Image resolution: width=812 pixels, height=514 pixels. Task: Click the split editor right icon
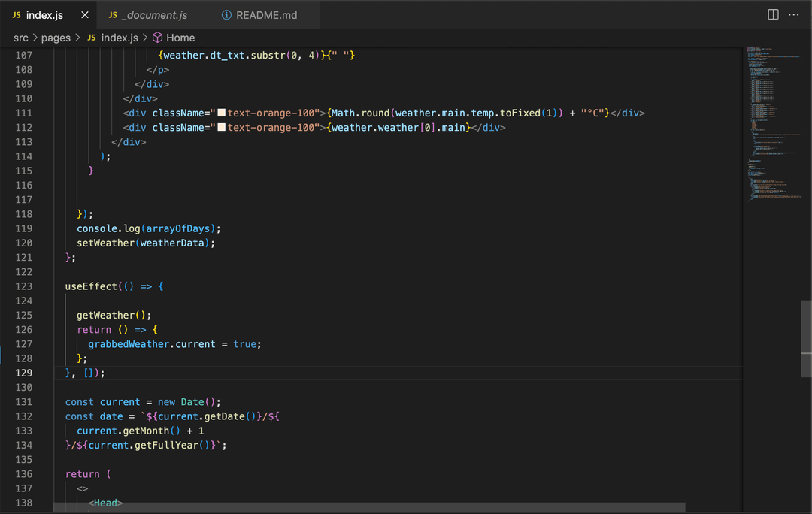click(773, 15)
